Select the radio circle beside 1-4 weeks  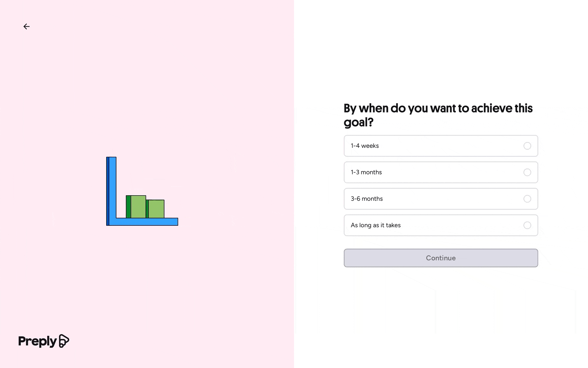point(527,146)
